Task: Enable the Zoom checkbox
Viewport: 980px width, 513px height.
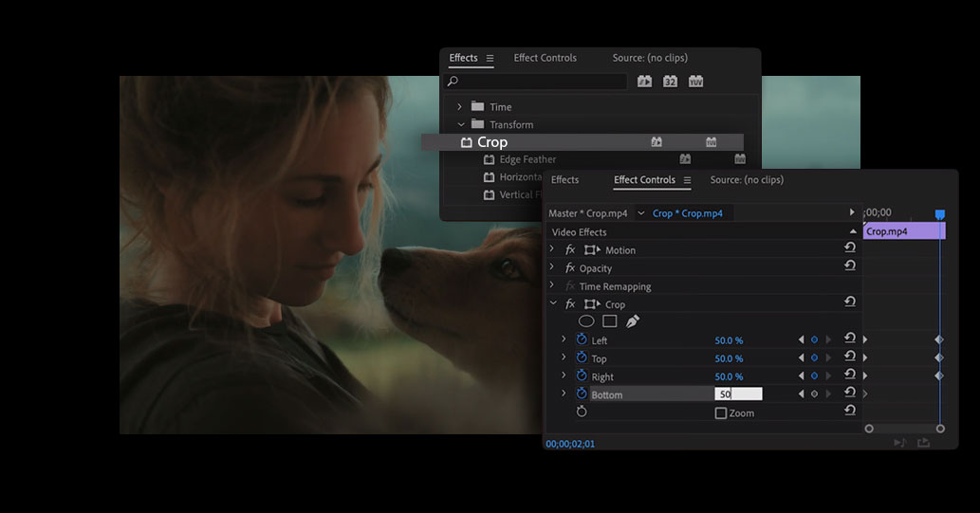Action: [721, 413]
